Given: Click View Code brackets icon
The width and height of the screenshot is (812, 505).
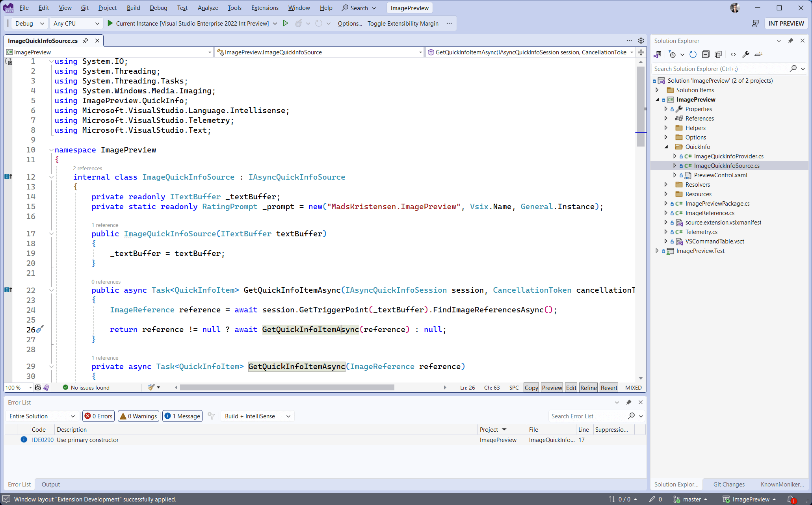Looking at the screenshot, I should 733,54.
